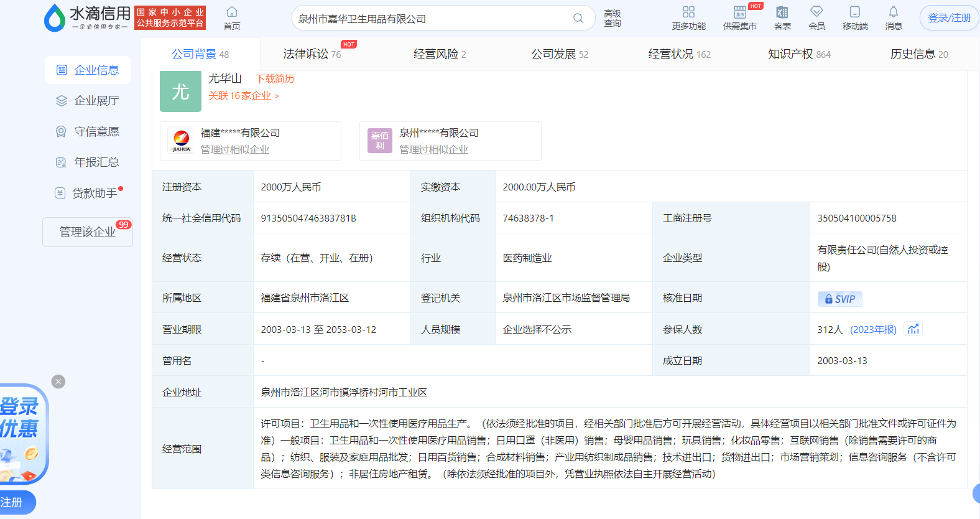Screen dimensions: 980x519
Task: Click 工商注册号 350504100005758
Action: coord(857,218)
